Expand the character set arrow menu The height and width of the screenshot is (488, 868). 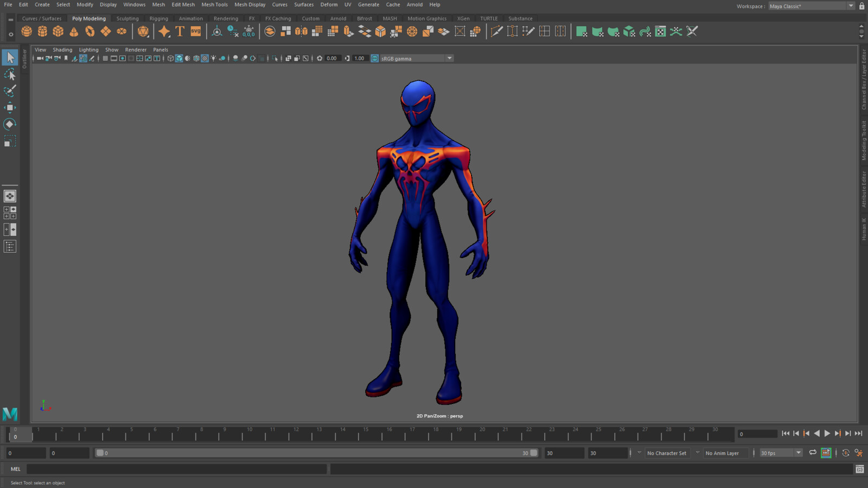[x=639, y=453]
